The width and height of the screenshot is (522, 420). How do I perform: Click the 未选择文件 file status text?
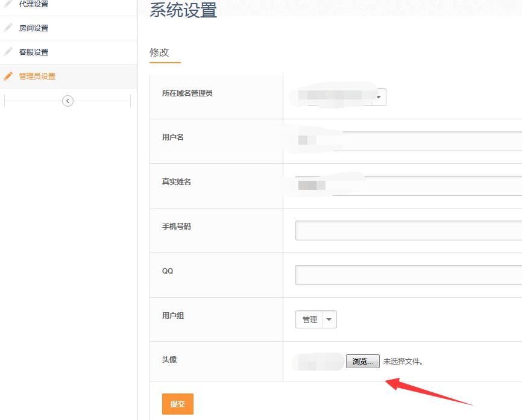point(403,362)
